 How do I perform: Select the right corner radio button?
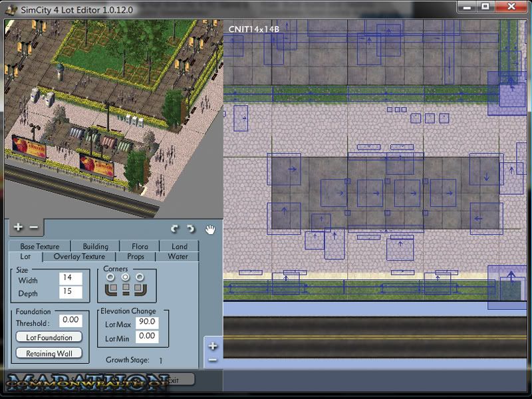click(140, 277)
